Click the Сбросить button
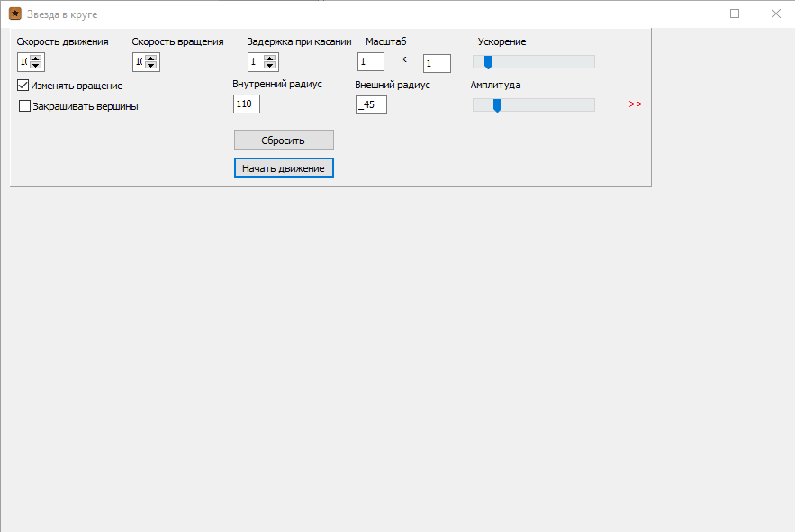Viewport: 795px width, 532px height. click(284, 140)
